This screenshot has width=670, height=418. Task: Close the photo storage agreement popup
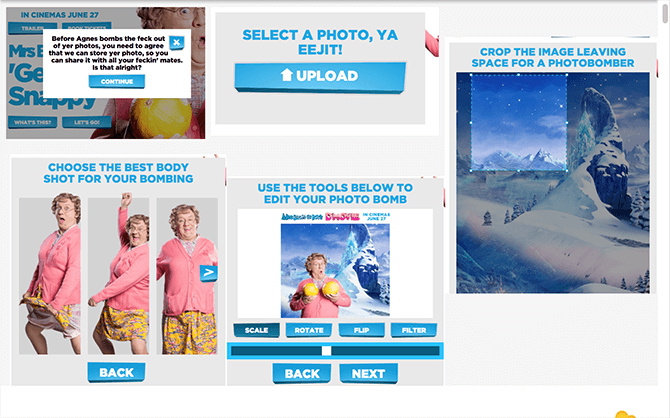pos(176,42)
